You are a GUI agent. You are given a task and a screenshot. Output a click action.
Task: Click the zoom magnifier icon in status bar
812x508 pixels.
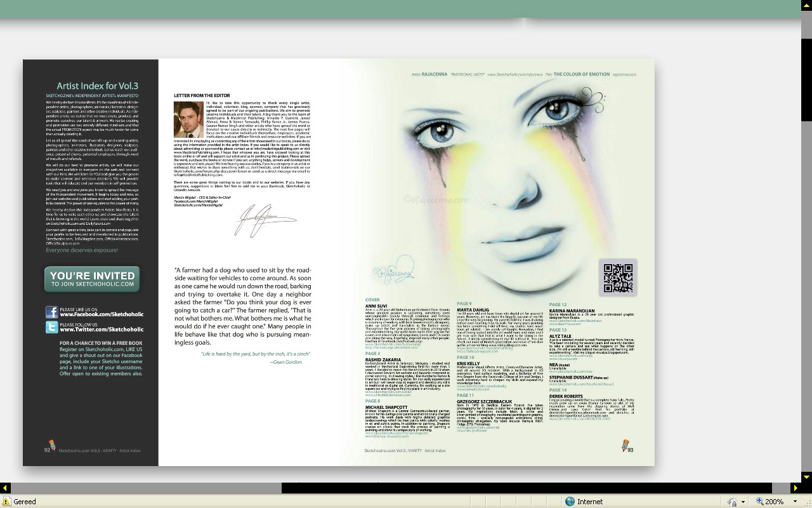pos(759,501)
